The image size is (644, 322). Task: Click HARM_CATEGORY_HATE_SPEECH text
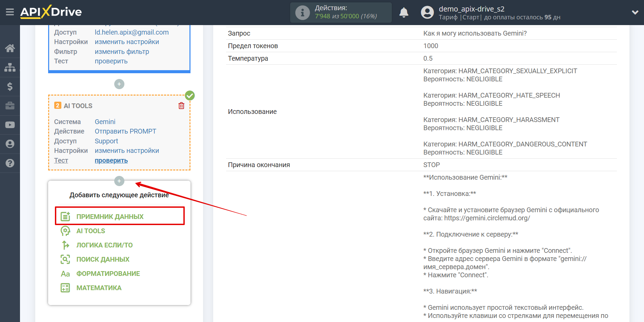pyautogui.click(x=509, y=95)
